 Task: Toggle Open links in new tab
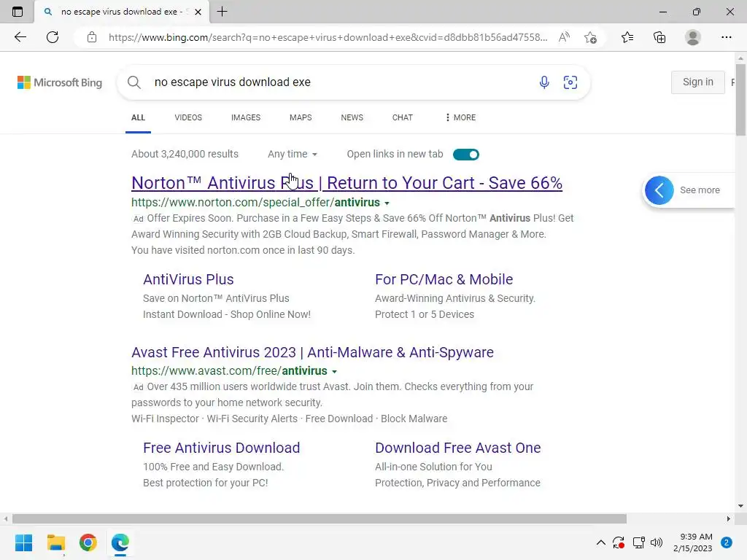point(466,155)
